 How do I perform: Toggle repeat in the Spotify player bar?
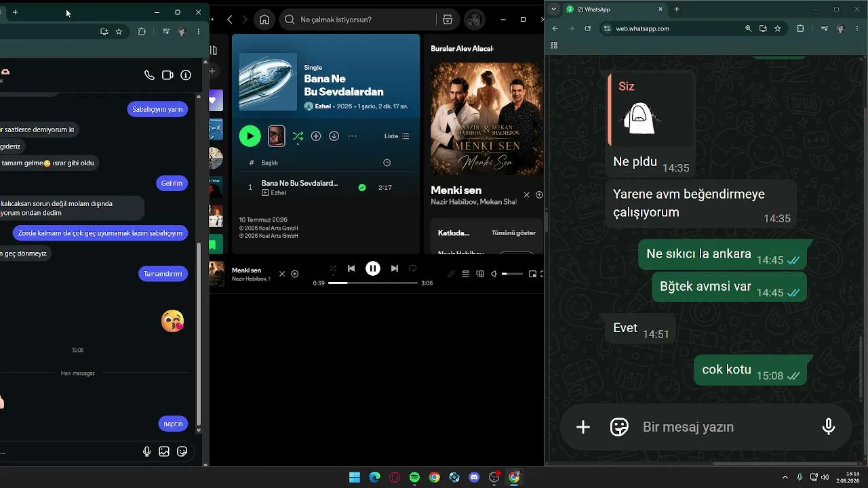point(412,268)
